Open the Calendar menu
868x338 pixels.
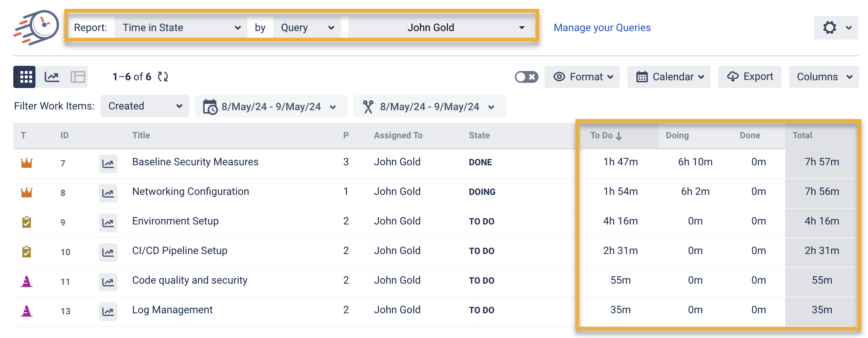(669, 77)
